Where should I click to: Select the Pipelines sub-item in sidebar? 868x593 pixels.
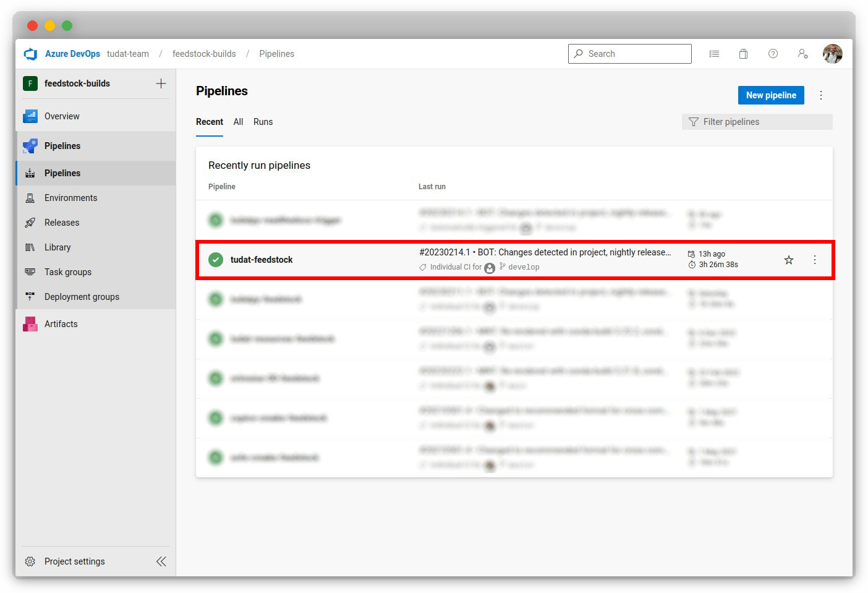pos(96,173)
